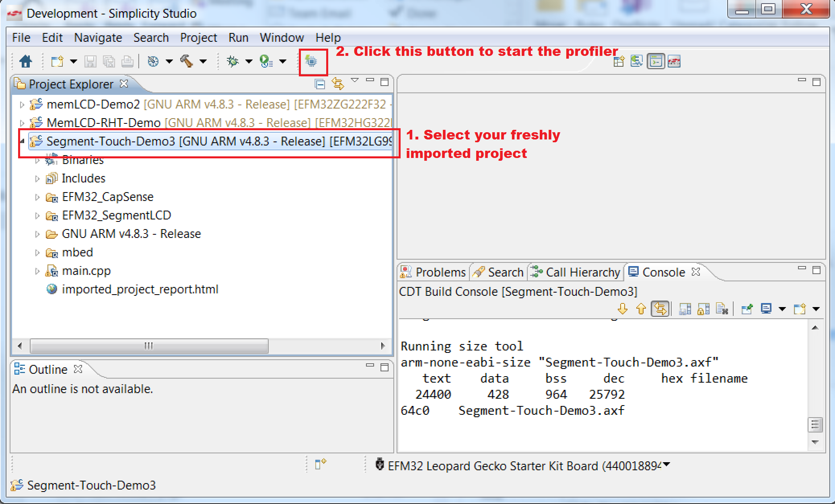
Task: Open the Project menu
Action: click(x=198, y=37)
